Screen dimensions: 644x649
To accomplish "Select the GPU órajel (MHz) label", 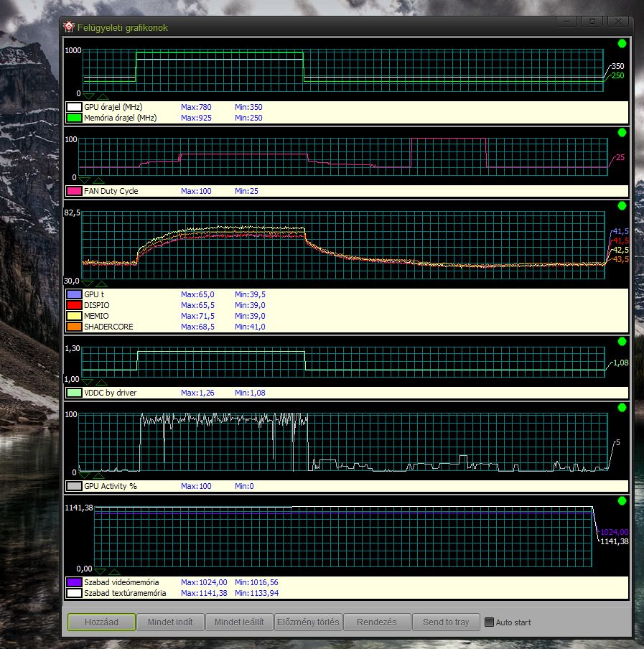I will pos(113,107).
